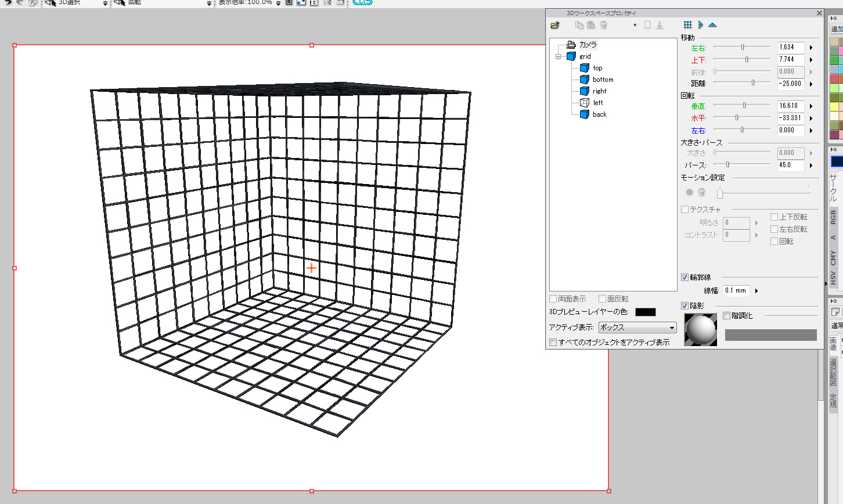Click the wireframe cube icon next to 'left'
This screenshot has width=843, height=504.
585,103
